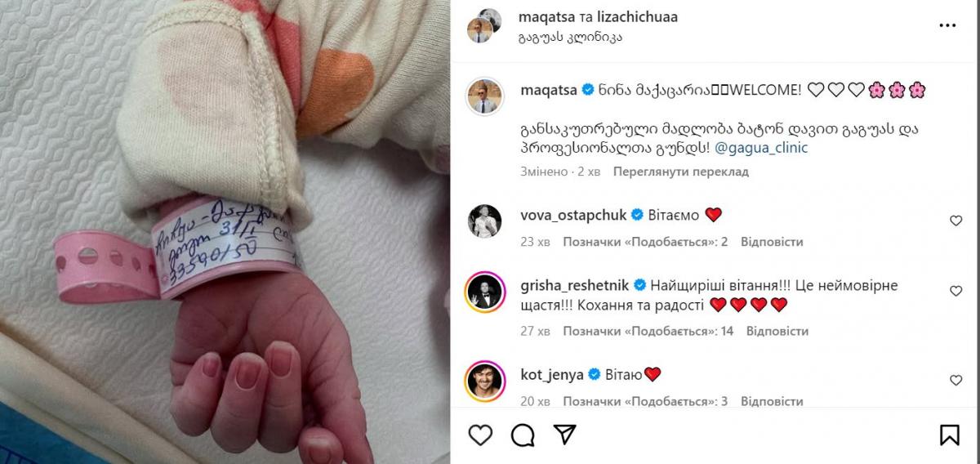Click 'Переглянути переклад' to translate caption

pos(681,172)
